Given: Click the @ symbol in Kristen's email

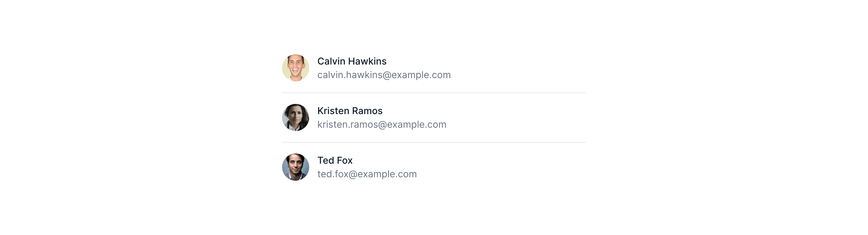Looking at the screenshot, I should click(382, 125).
